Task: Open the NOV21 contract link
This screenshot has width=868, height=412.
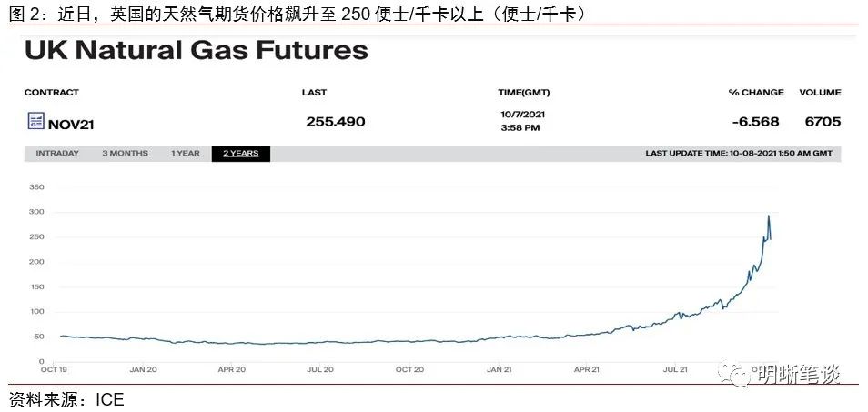Action: coord(71,125)
